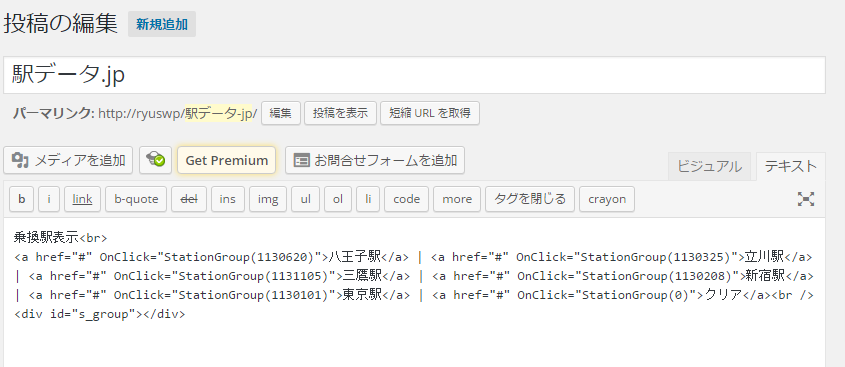
Task: Click the メディアを追加 media button
Action: (68, 160)
